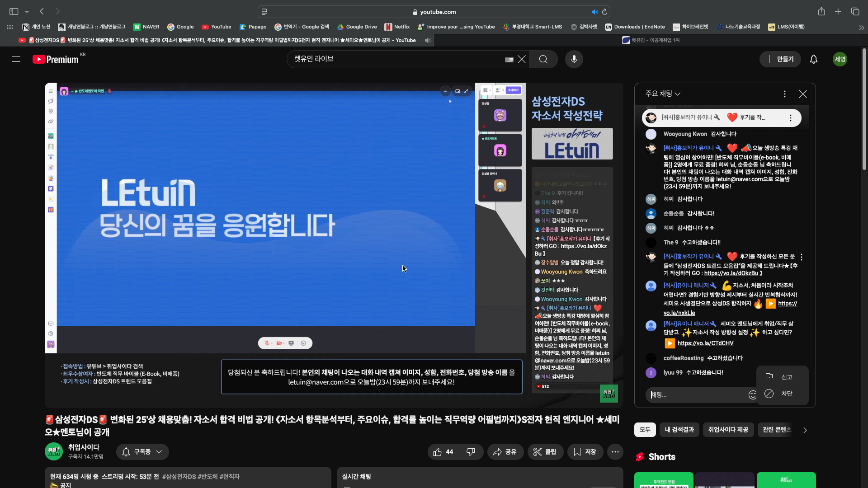
Task: Open the vo.la/CTdCHV chat link
Action: pos(705,343)
